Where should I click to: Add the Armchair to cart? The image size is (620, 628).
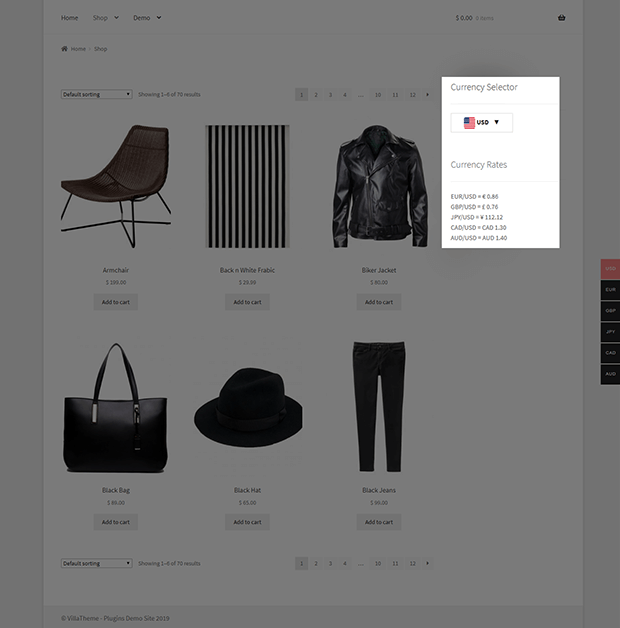click(116, 302)
